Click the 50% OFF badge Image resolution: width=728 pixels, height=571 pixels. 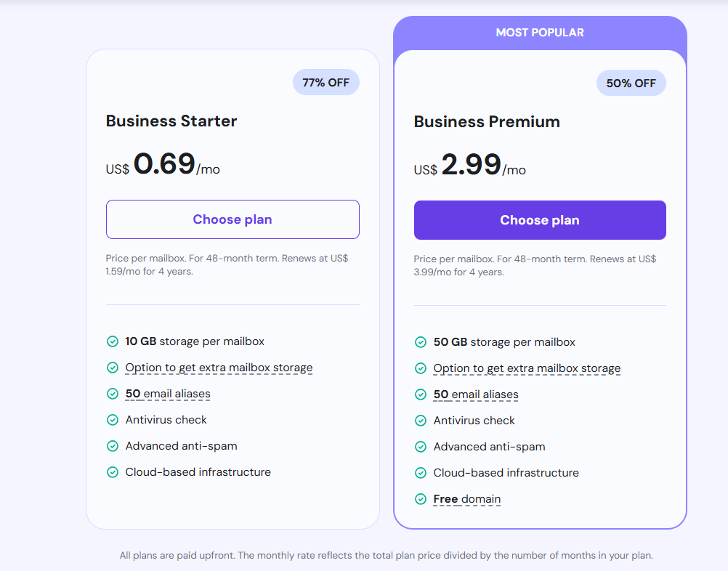pyautogui.click(x=631, y=83)
